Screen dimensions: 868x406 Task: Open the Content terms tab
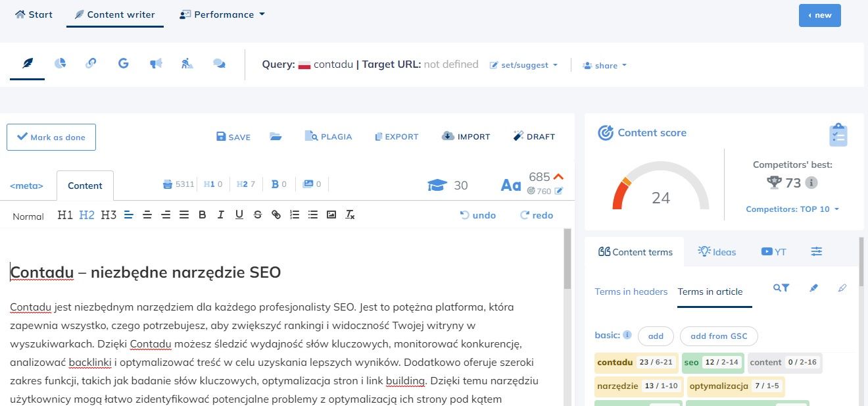tap(635, 252)
